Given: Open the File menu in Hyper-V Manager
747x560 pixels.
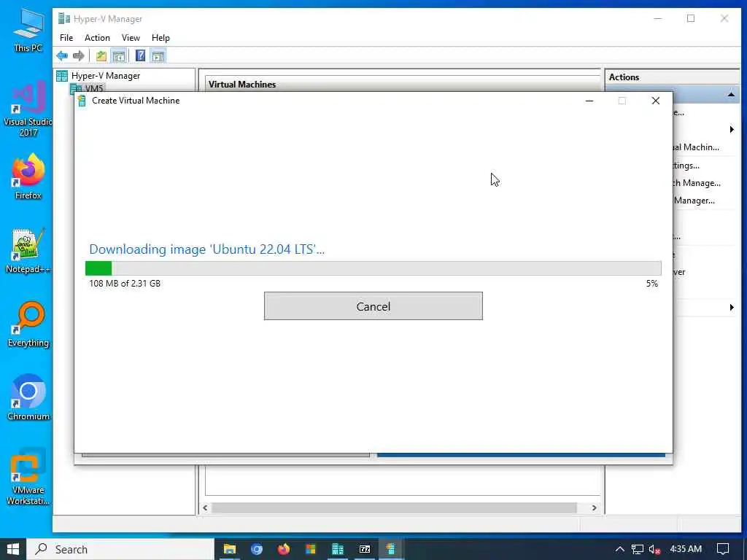Looking at the screenshot, I should [66, 38].
